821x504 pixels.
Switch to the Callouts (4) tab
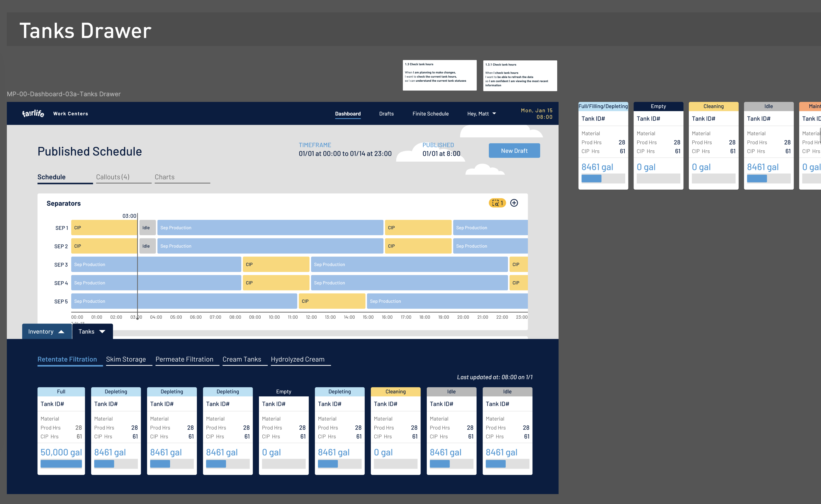[113, 177]
